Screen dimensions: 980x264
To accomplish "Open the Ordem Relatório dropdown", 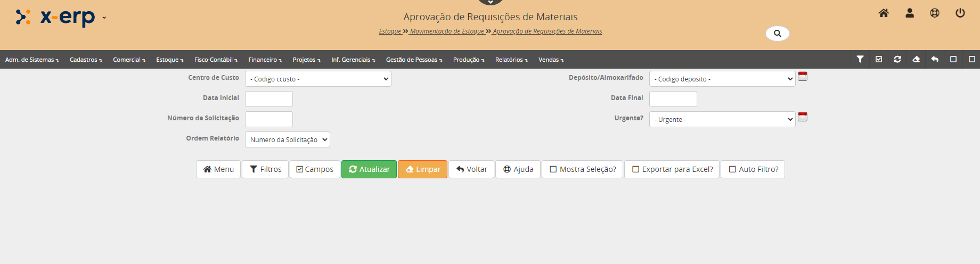I will 288,140.
